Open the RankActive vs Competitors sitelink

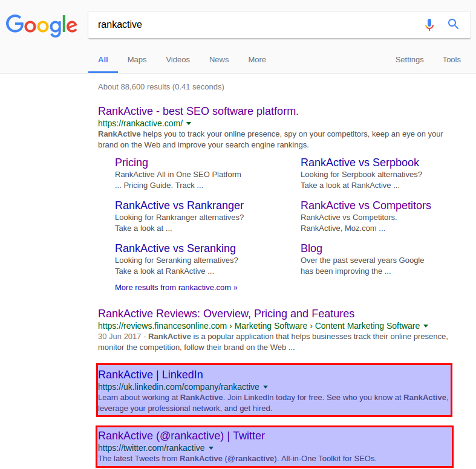click(x=366, y=205)
